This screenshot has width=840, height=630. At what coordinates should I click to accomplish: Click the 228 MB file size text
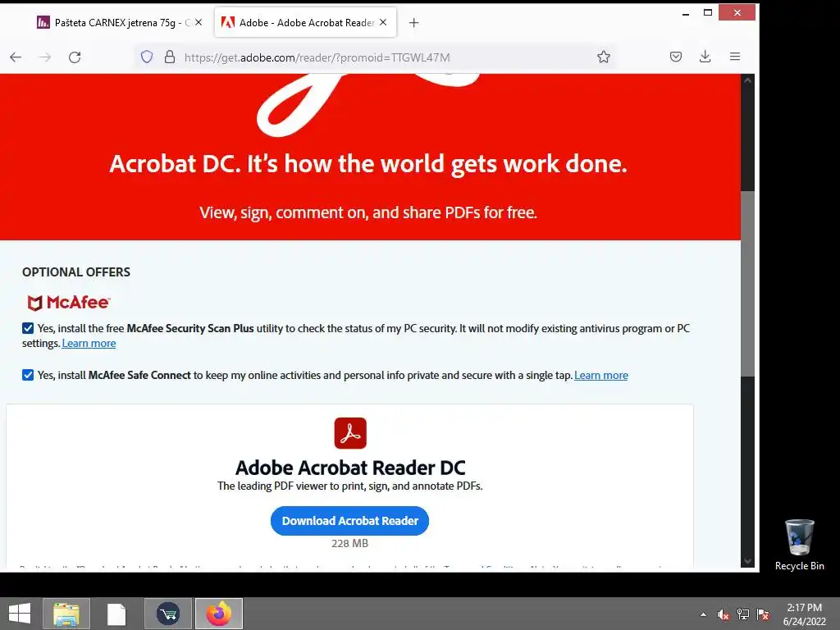click(349, 543)
